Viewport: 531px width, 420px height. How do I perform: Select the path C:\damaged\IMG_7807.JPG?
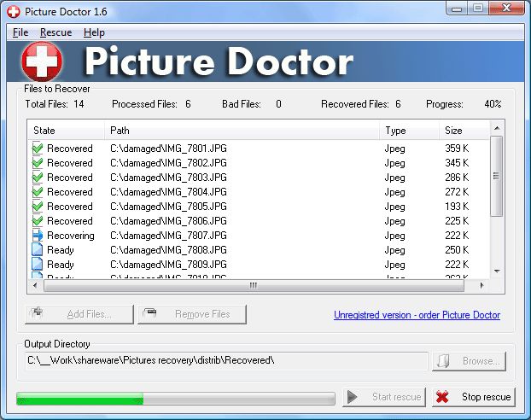point(168,236)
